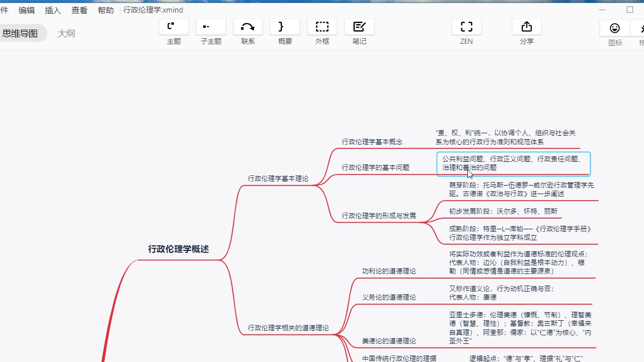Select node 初步发展阶段：沃尔多、怀特、丽斯
This screenshot has height=362, width=644.
[x=503, y=212]
